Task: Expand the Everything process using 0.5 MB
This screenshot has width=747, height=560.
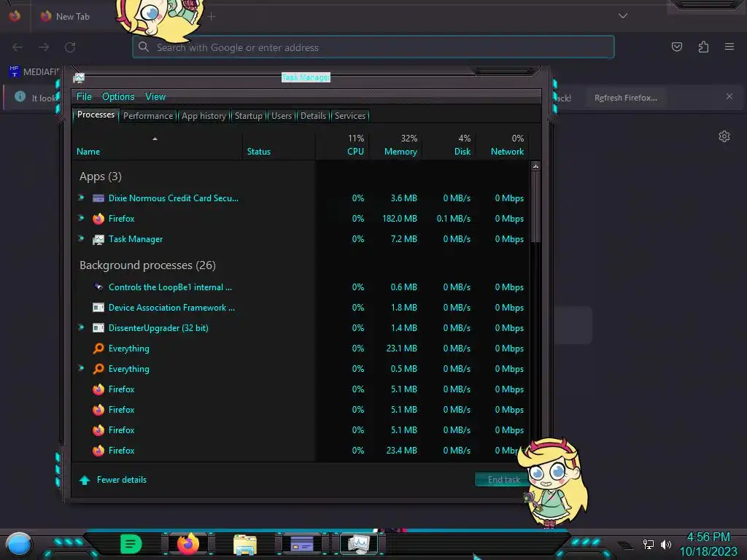Action: (81, 368)
